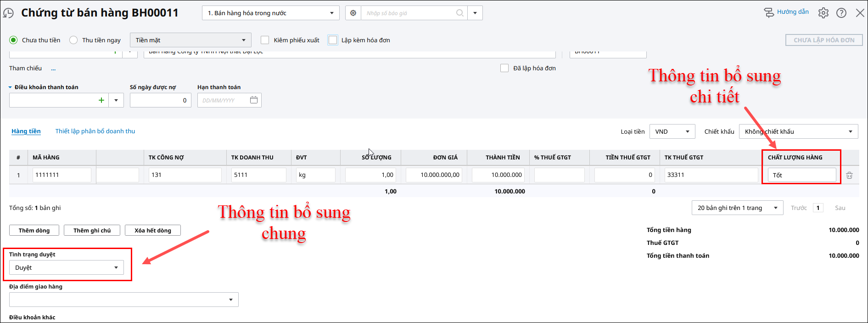Click the Xóa hết dòng button
This screenshot has height=323, width=868.
coord(152,230)
